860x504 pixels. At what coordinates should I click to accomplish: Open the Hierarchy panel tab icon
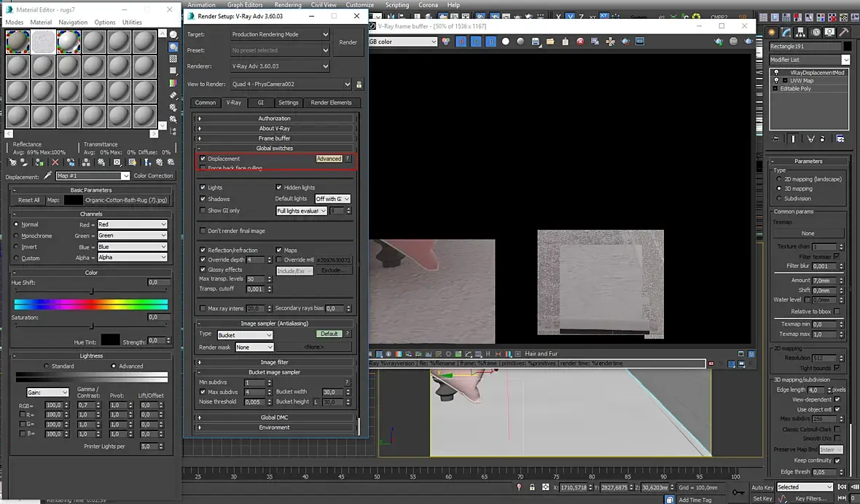click(801, 32)
